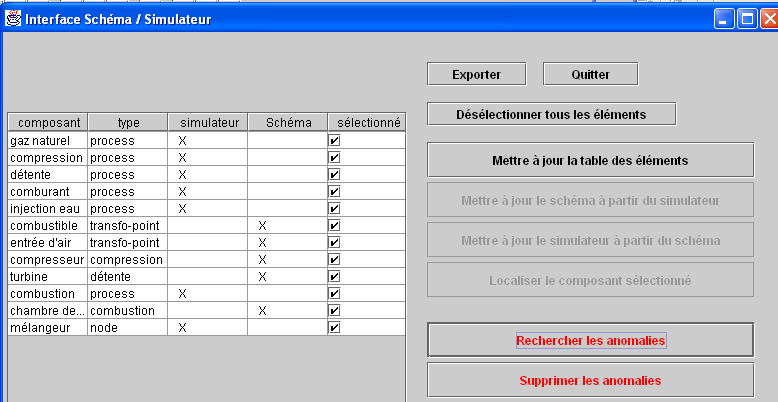Click the simulateur column header
The image size is (778, 402).
coord(208,123)
